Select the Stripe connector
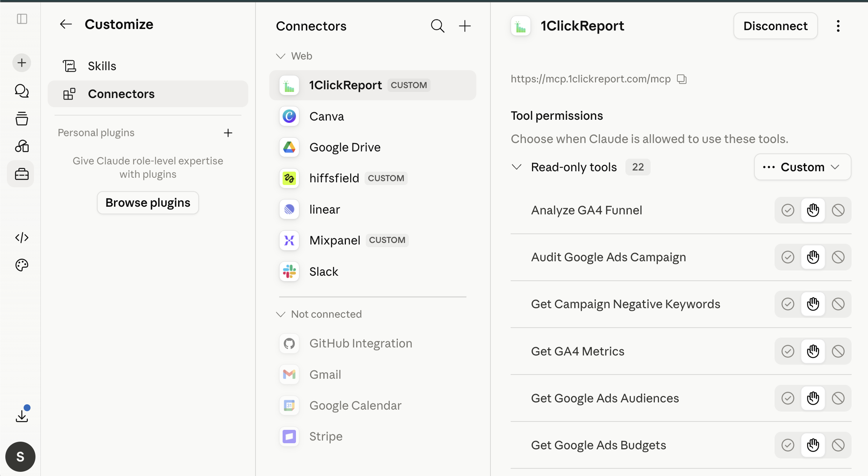868x476 pixels. [x=373, y=436]
